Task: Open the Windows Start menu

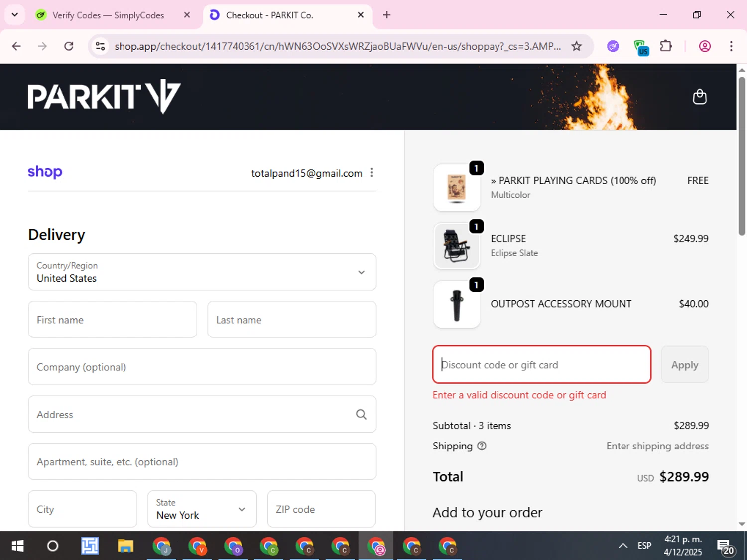Action: [x=17, y=546]
